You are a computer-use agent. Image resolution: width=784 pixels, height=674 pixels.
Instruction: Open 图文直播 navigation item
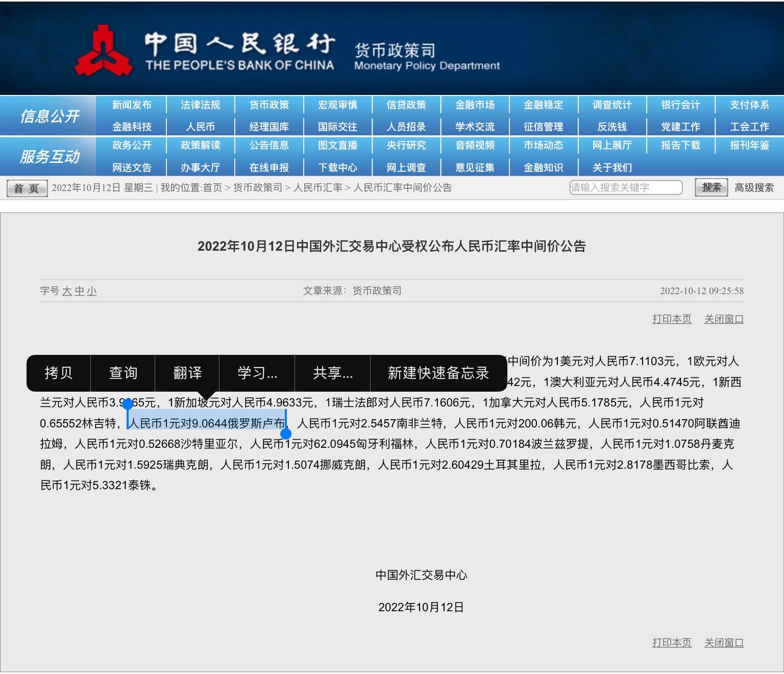point(337,145)
